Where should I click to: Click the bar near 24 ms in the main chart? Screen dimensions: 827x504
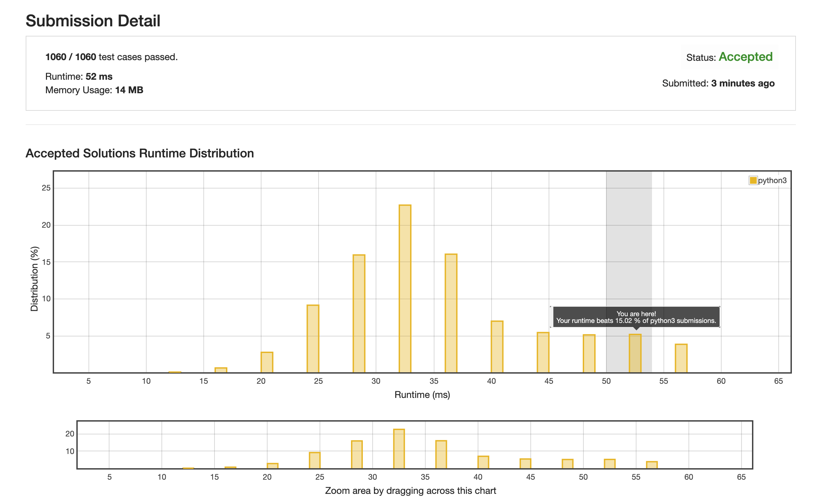click(x=313, y=338)
